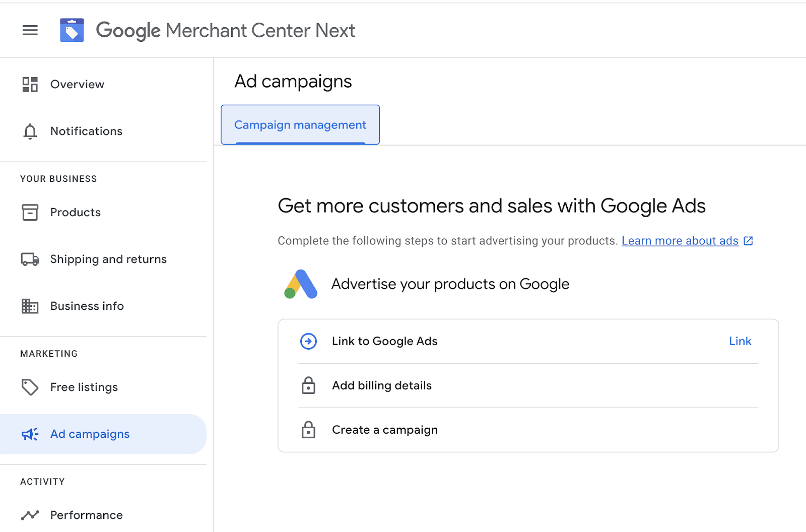Click the blue Link button
Image resolution: width=806 pixels, height=532 pixels.
740,341
